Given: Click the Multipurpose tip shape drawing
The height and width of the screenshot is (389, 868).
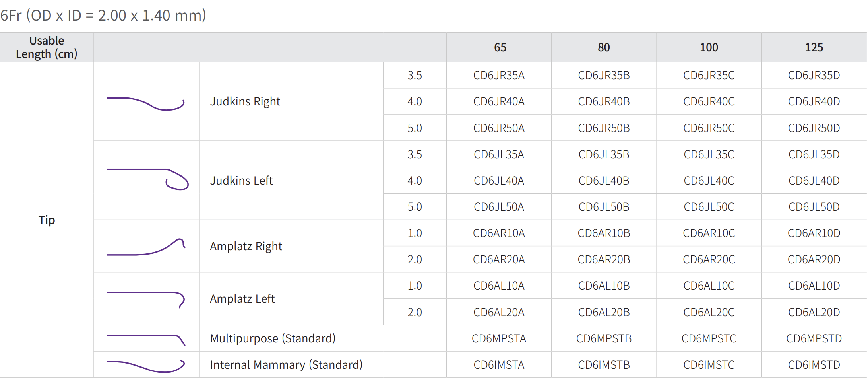Looking at the screenshot, I should pos(146,339).
